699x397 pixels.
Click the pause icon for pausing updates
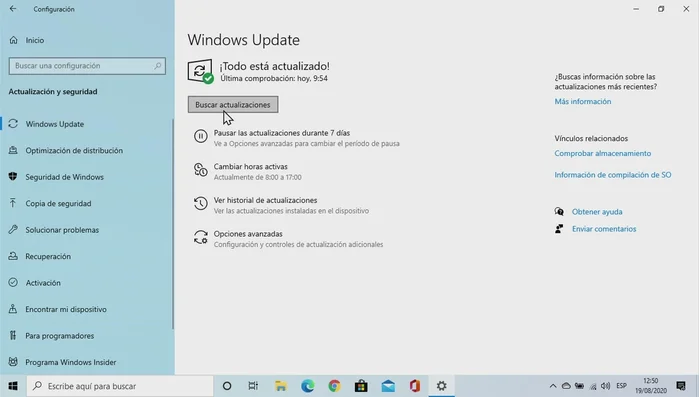coord(201,136)
